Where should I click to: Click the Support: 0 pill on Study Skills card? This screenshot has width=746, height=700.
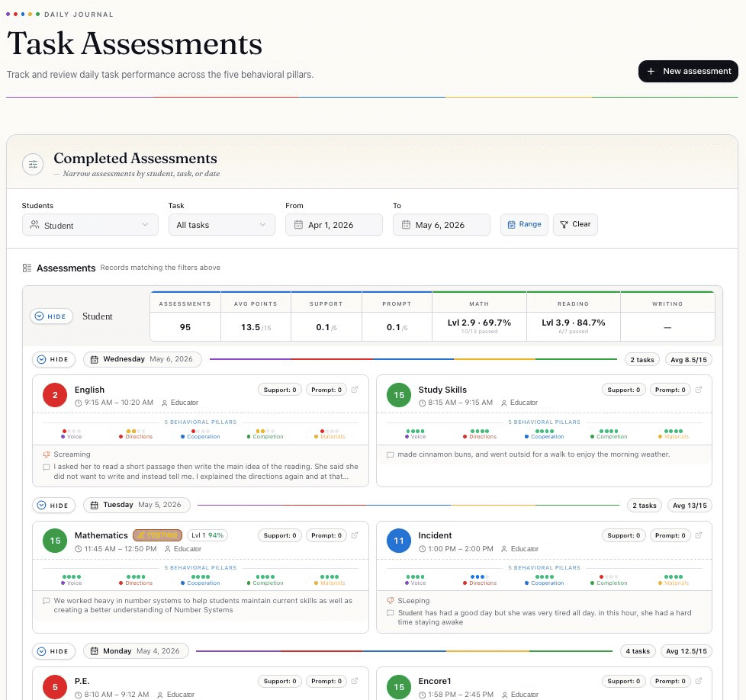[624, 390]
